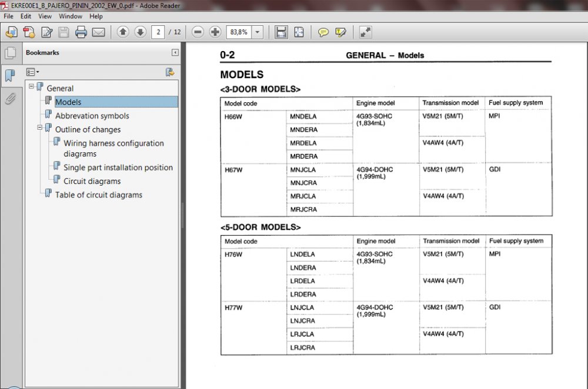
Task: Open the Attachments paperclip panel icon
Action: tap(11, 99)
